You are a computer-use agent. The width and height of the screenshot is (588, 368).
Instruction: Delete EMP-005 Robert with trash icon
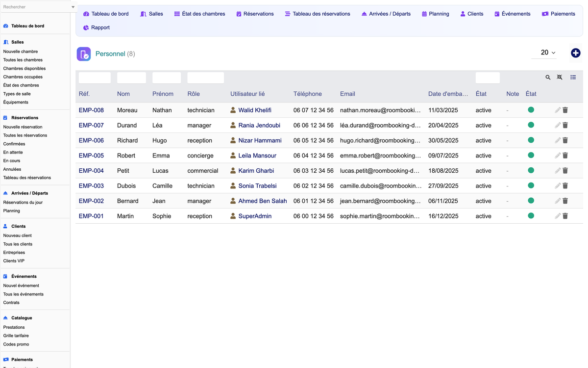point(565,156)
